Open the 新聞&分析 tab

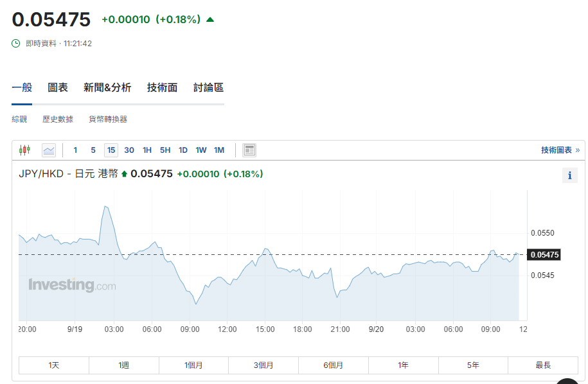(107, 88)
